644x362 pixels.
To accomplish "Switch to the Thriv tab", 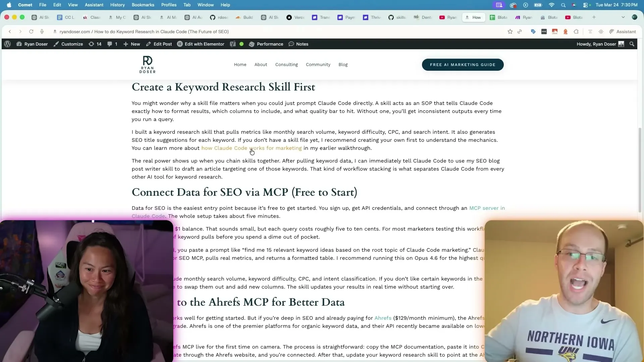I will click(x=372, y=17).
